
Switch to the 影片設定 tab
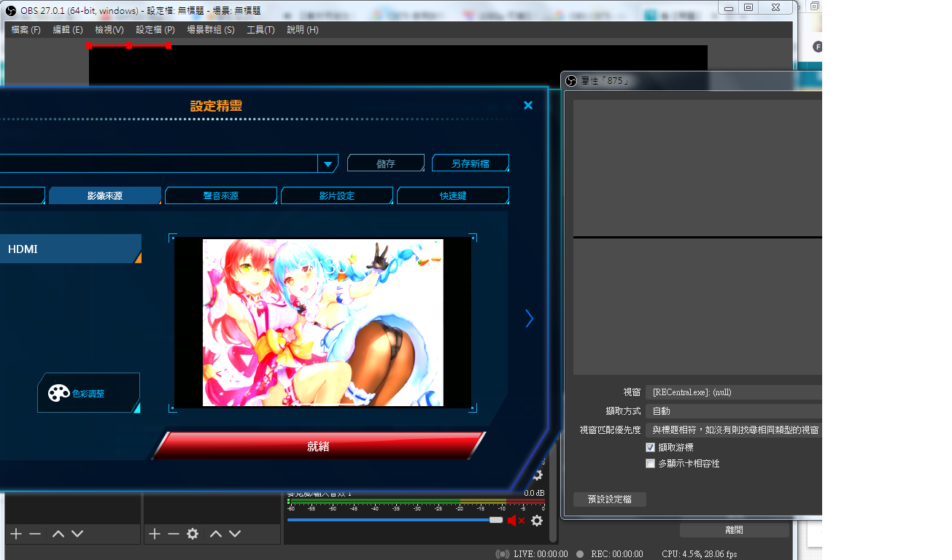click(x=337, y=195)
